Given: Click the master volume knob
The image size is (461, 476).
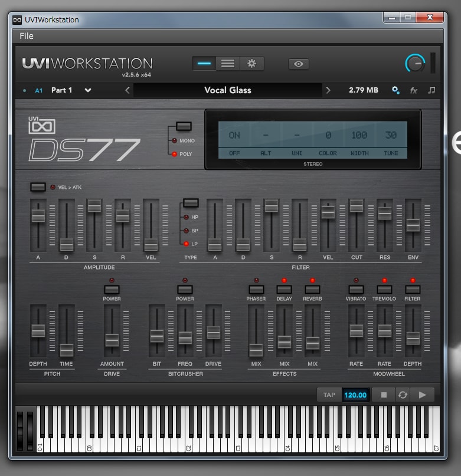Looking at the screenshot, I should (415, 64).
